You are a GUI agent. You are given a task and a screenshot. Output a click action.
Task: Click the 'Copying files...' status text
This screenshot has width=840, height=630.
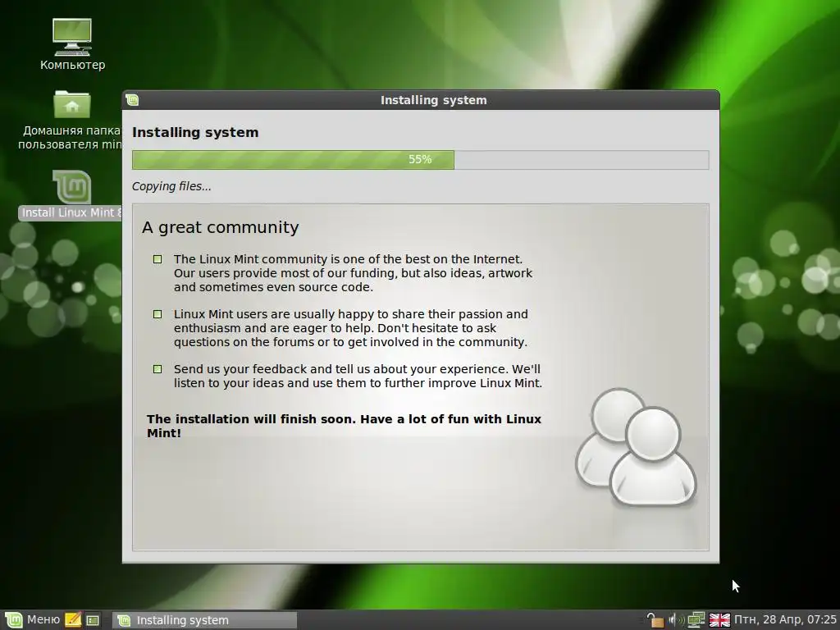tap(171, 186)
